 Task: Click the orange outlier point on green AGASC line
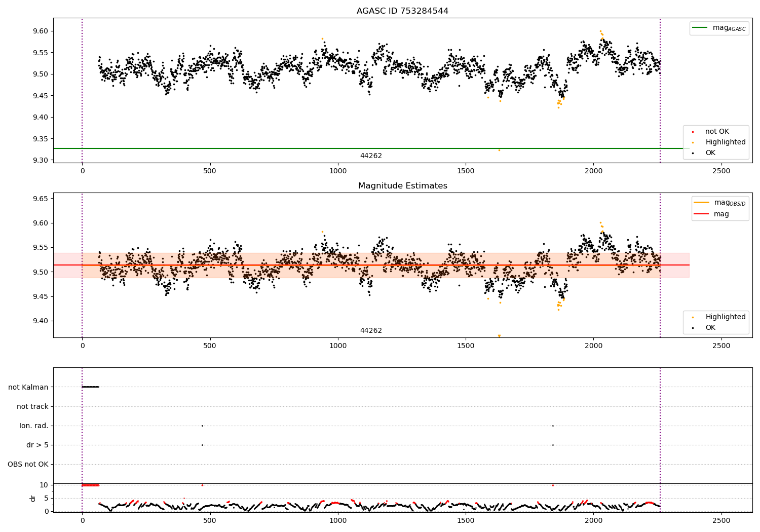499,150
